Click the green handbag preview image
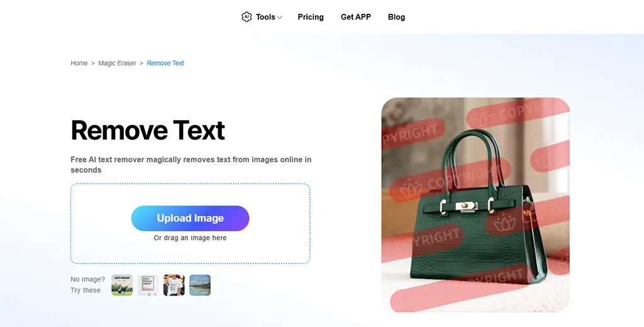This screenshot has width=644, height=327. click(x=475, y=204)
